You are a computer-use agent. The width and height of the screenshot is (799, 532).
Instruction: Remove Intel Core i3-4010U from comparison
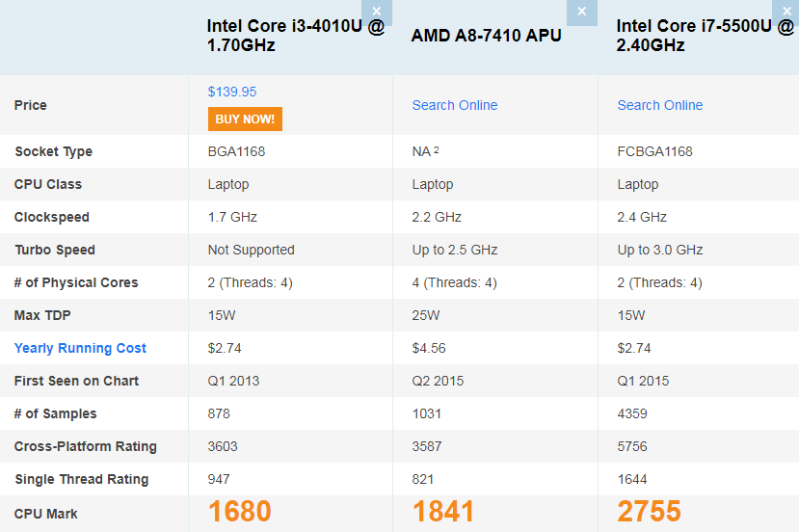(x=377, y=12)
